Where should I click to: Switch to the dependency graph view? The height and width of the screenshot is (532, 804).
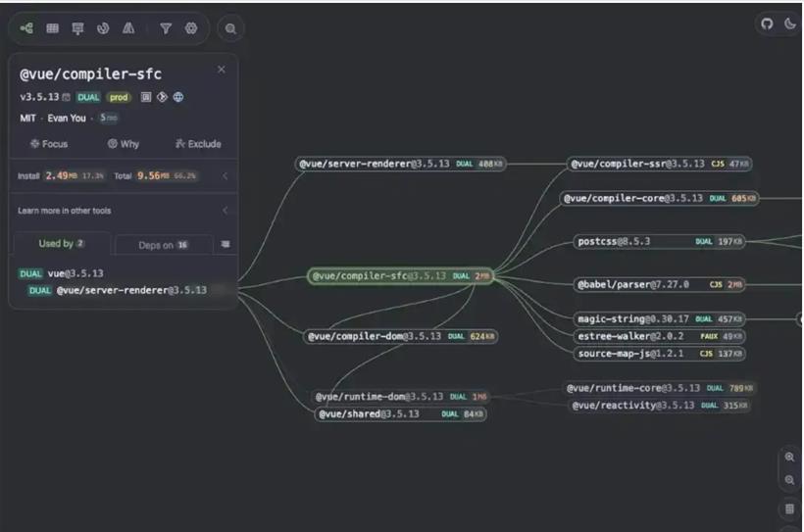26,28
